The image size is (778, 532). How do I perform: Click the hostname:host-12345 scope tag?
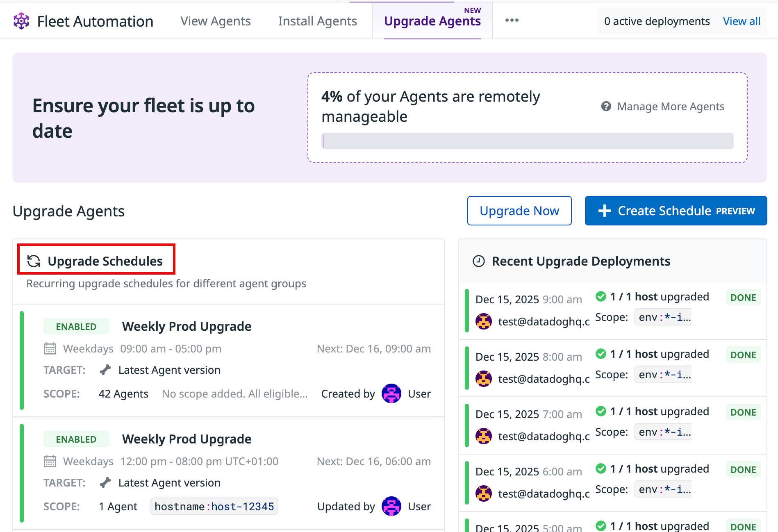pyautogui.click(x=214, y=507)
